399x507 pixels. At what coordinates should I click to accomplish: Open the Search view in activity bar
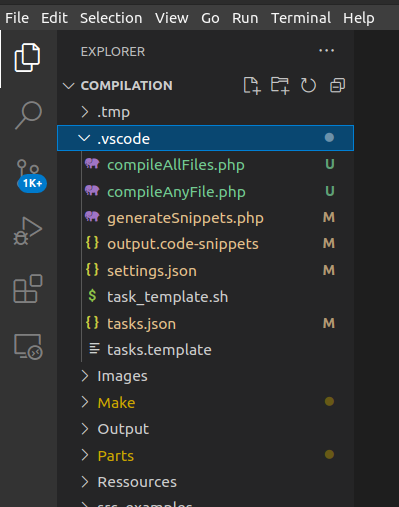pos(28,115)
